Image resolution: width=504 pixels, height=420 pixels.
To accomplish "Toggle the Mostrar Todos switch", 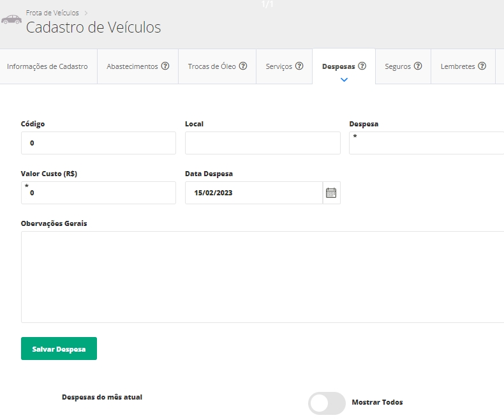I will [x=327, y=403].
